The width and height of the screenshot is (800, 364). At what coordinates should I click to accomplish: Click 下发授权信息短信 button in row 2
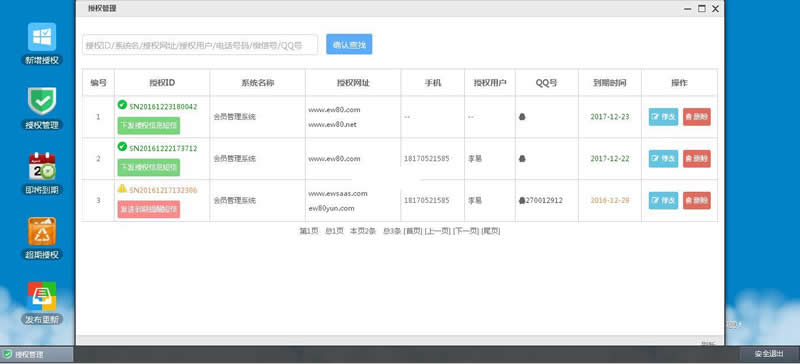click(x=149, y=167)
